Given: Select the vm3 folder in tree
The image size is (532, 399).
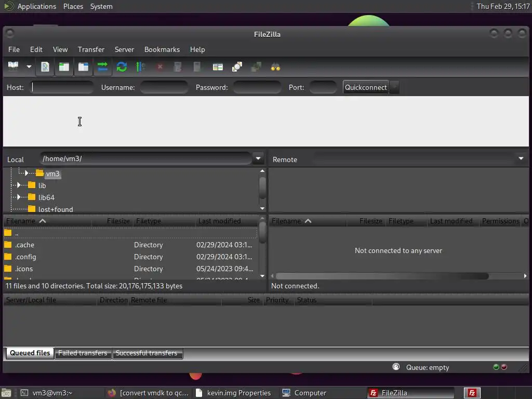Looking at the screenshot, I should pyautogui.click(x=52, y=174).
